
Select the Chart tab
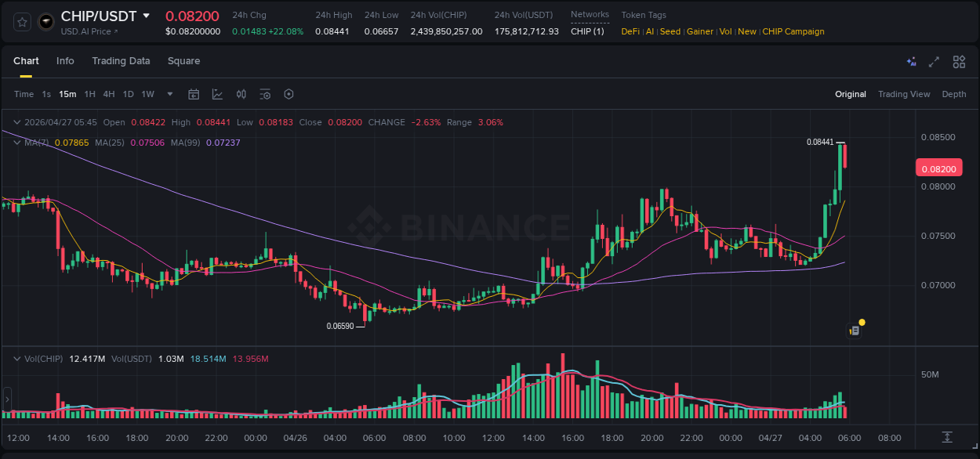(x=26, y=61)
